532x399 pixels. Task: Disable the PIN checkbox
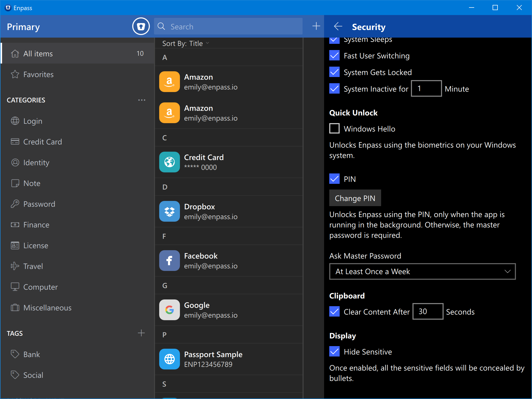[334, 179]
